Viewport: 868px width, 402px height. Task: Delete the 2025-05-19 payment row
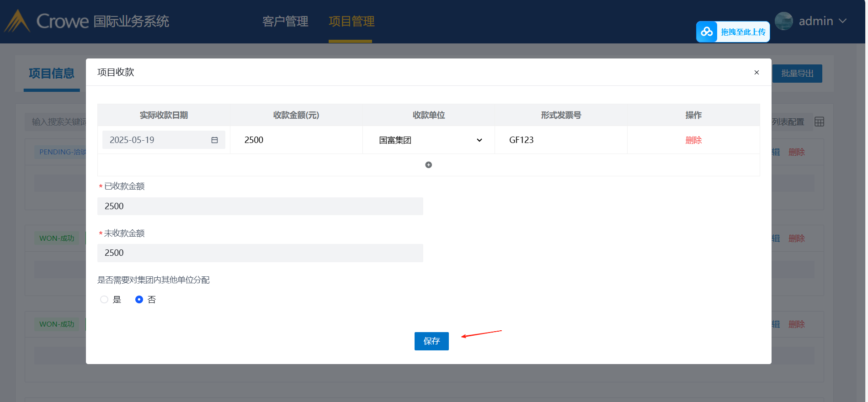click(x=693, y=140)
